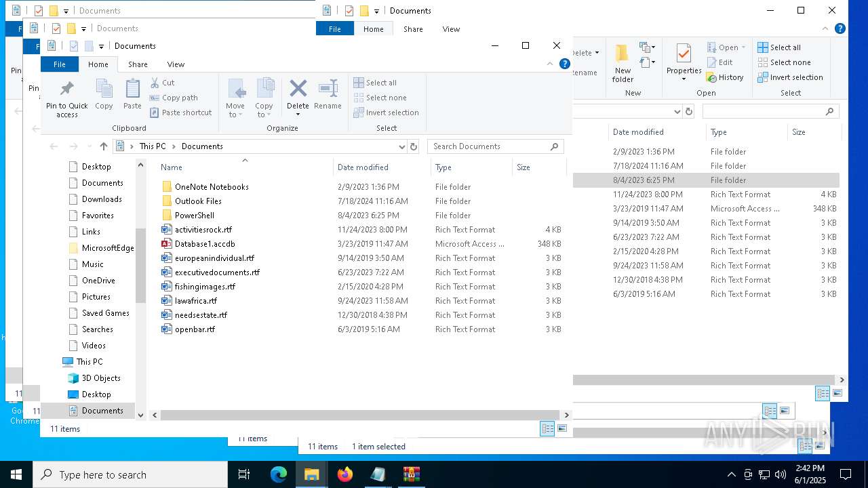This screenshot has width=868, height=488.
Task: Open WinRAR from the taskbar
Action: click(x=412, y=474)
